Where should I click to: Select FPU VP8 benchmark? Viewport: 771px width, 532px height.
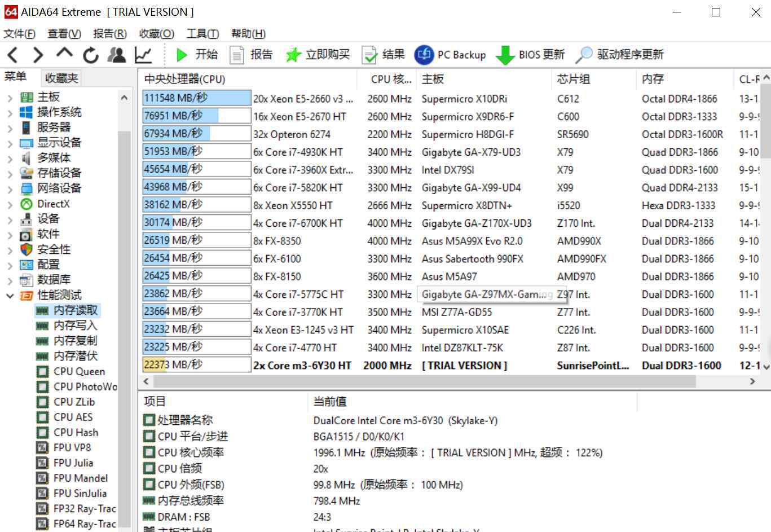coord(64,447)
